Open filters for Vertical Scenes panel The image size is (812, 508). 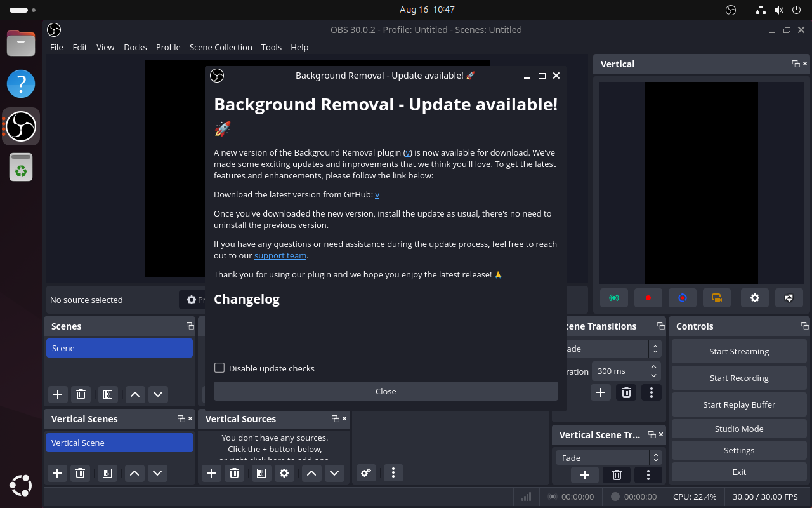107,473
